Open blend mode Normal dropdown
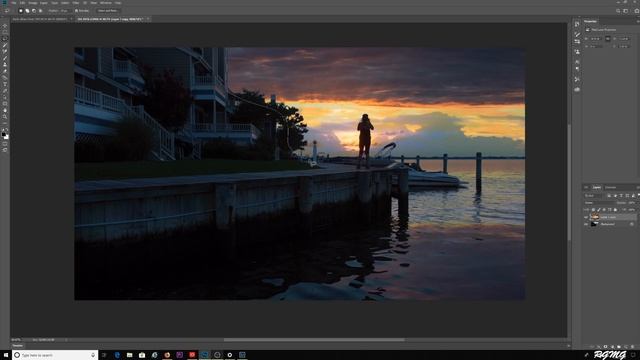Image resolution: width=640 pixels, height=360 pixels. [x=600, y=203]
